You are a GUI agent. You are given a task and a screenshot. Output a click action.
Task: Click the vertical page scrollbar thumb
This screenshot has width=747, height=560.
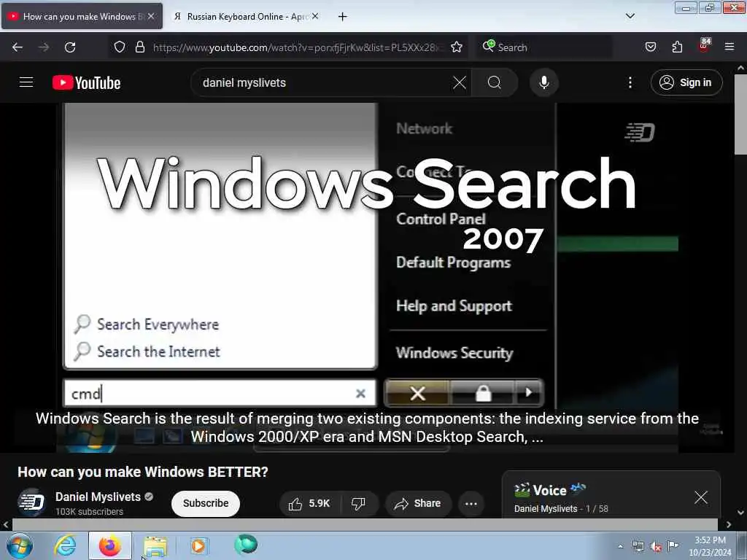pos(740,114)
